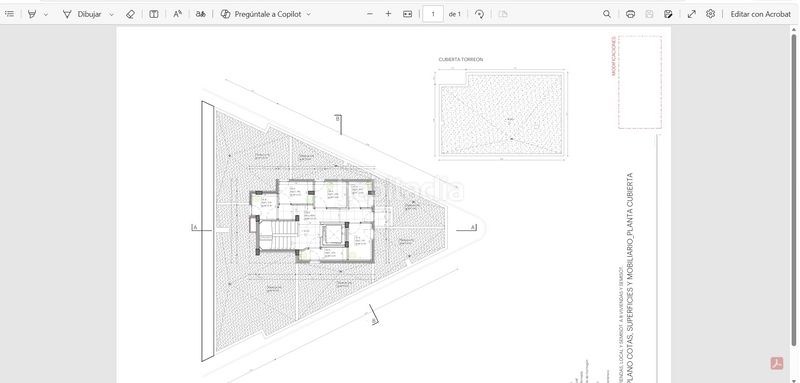Open the translate tool icon

[201, 14]
